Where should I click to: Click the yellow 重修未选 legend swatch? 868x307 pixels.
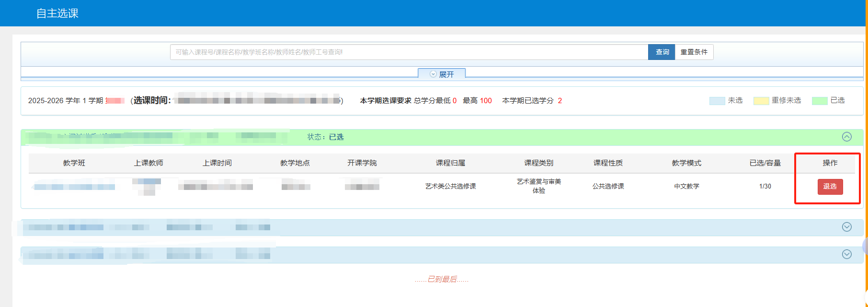coord(761,101)
